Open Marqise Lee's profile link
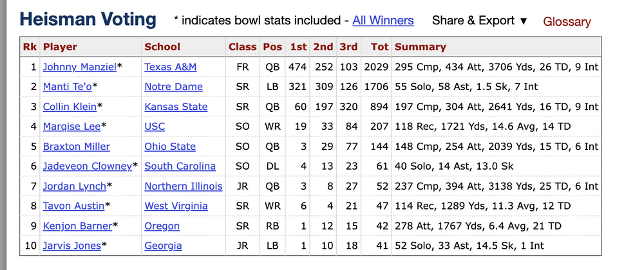644x270 pixels. click(71, 127)
